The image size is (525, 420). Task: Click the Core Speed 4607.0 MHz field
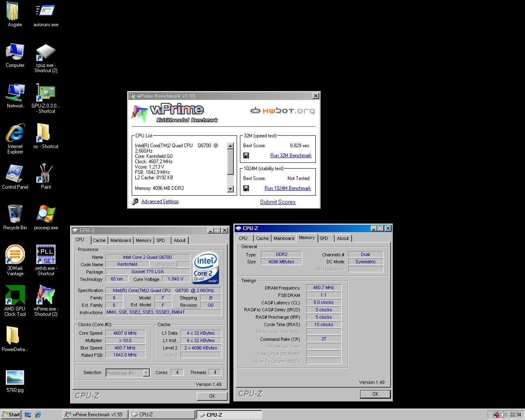(125, 333)
